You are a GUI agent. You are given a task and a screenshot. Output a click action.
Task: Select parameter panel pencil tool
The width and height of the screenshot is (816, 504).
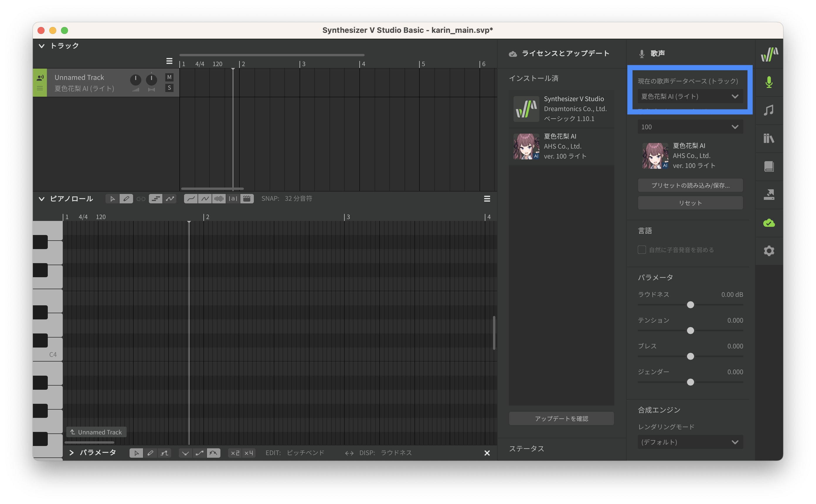(150, 453)
